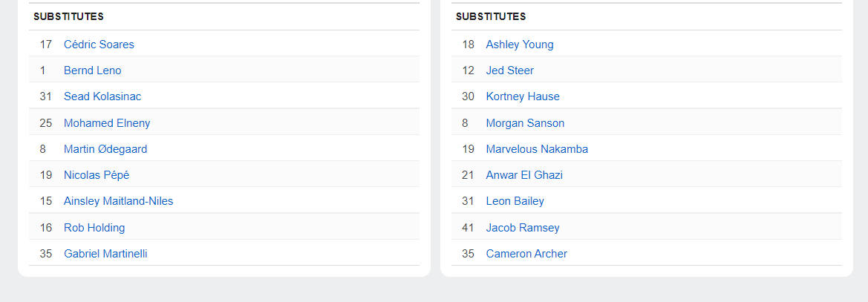The image size is (868, 302).
Task: Open Cédric Soares player page
Action: pyautogui.click(x=99, y=45)
